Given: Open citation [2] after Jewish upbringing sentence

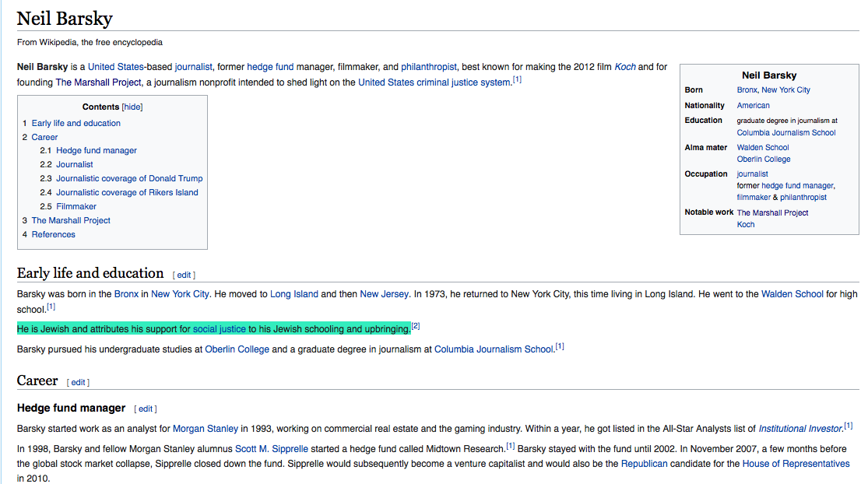Looking at the screenshot, I should pyautogui.click(x=416, y=326).
